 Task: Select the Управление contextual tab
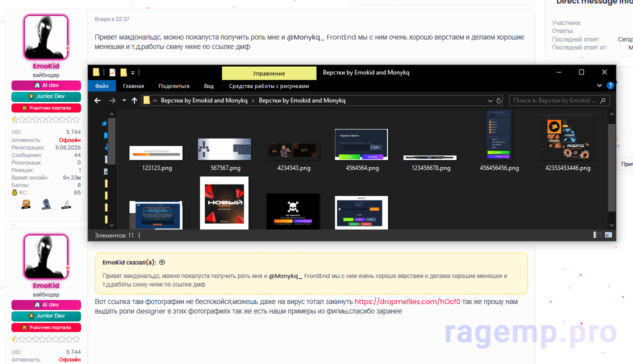[x=269, y=73]
